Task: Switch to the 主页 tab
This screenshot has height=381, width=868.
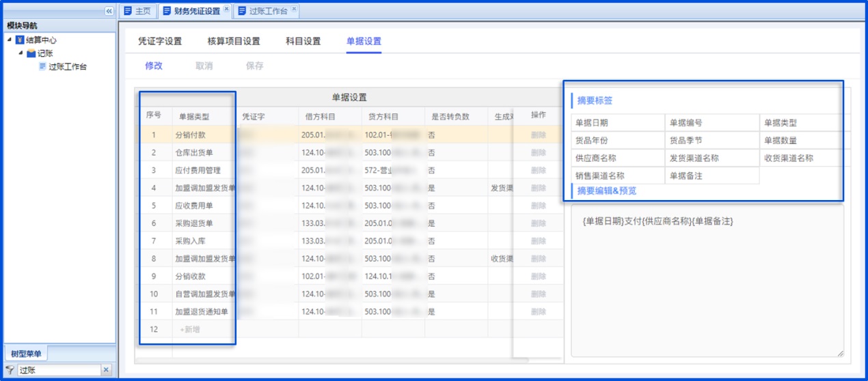Action: click(x=137, y=11)
